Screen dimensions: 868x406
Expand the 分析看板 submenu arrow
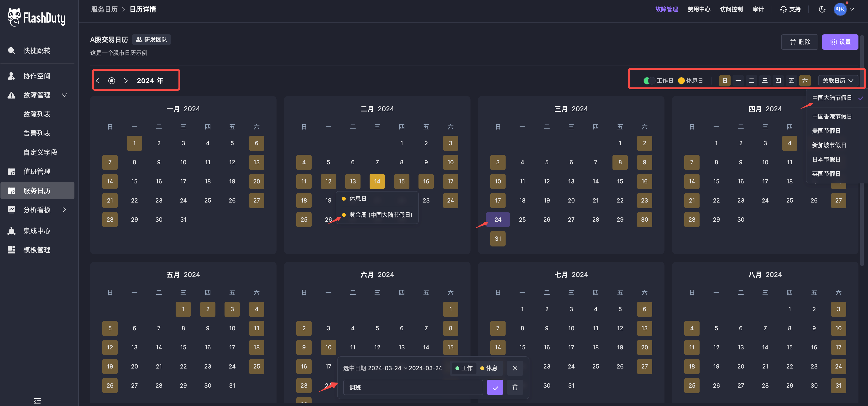pyautogui.click(x=64, y=210)
